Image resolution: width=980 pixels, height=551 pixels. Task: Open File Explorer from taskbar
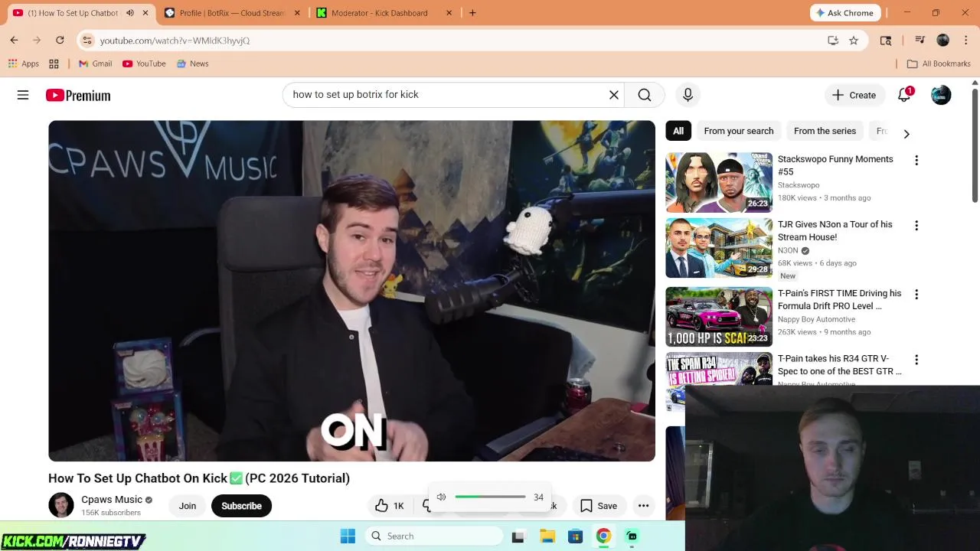click(547, 536)
